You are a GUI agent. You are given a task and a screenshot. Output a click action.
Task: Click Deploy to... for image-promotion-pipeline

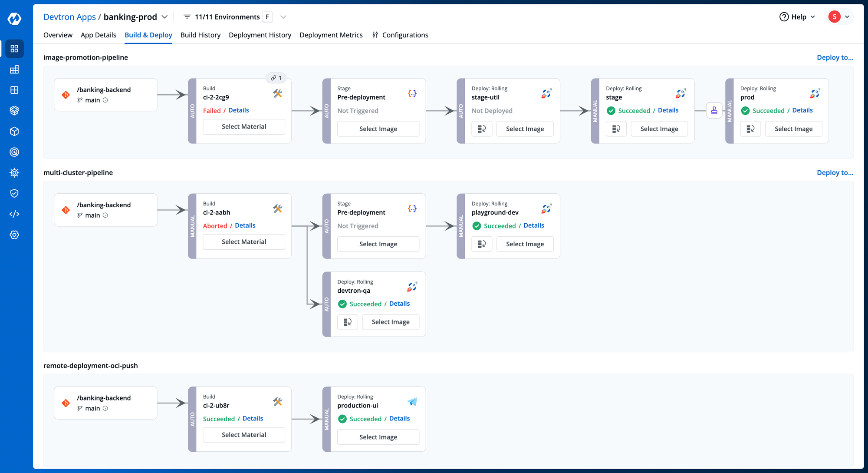835,57
